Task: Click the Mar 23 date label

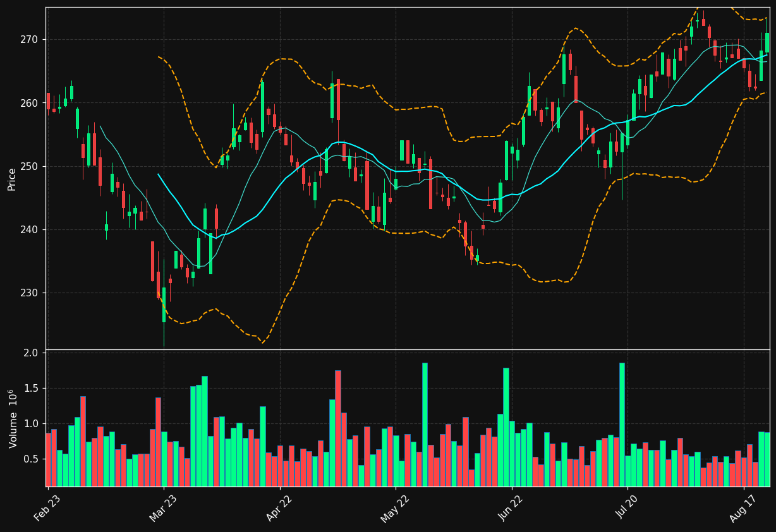Action: point(163,508)
